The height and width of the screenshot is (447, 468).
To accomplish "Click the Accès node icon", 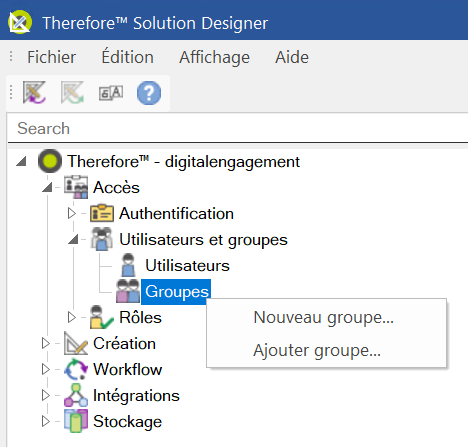I will 76,187.
